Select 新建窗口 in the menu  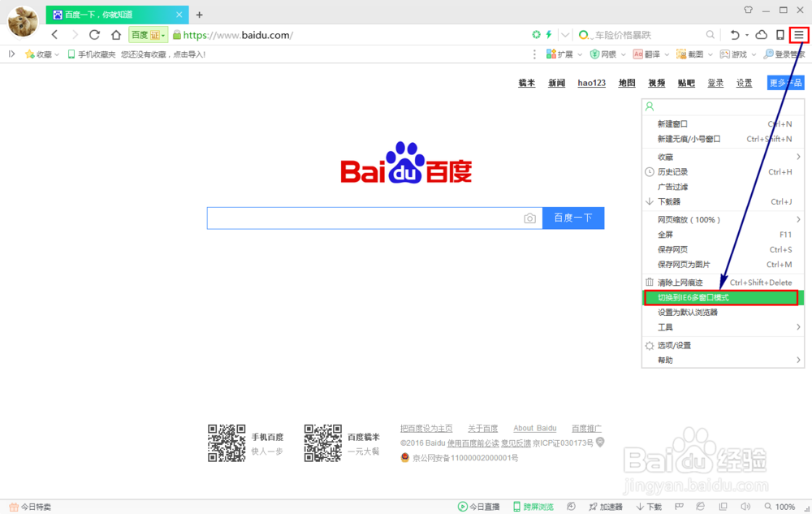click(723, 123)
